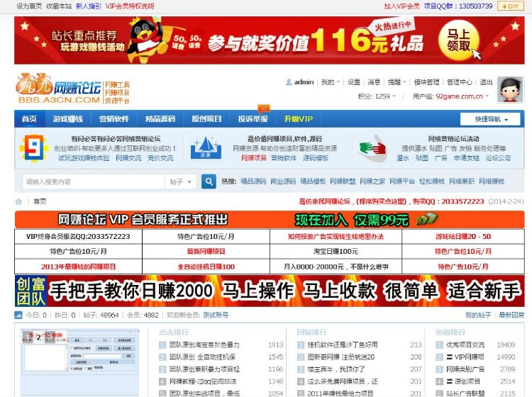
Task: Select the 投诉举报 nav tab
Action: [253, 118]
